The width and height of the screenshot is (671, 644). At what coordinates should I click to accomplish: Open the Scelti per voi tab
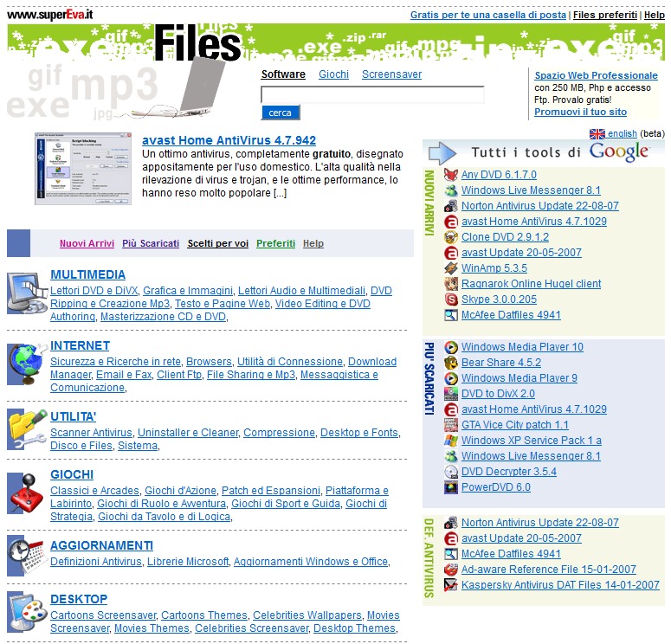[x=218, y=243]
